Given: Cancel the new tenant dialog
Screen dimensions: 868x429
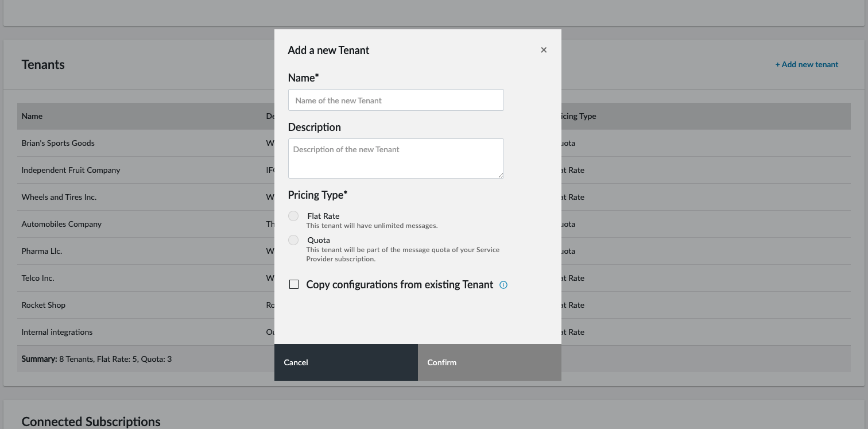Looking at the screenshot, I should click(346, 362).
